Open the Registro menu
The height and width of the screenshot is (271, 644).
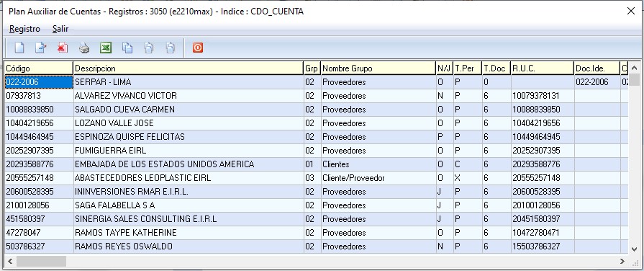coord(24,29)
